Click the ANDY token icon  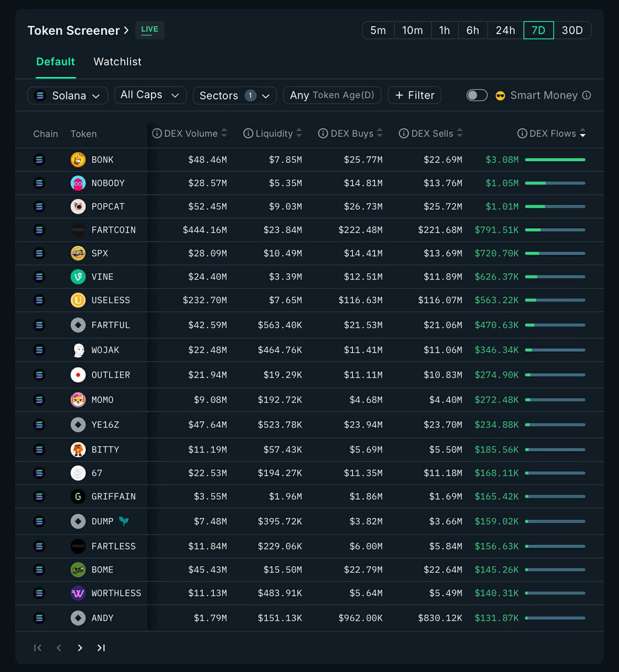click(78, 618)
